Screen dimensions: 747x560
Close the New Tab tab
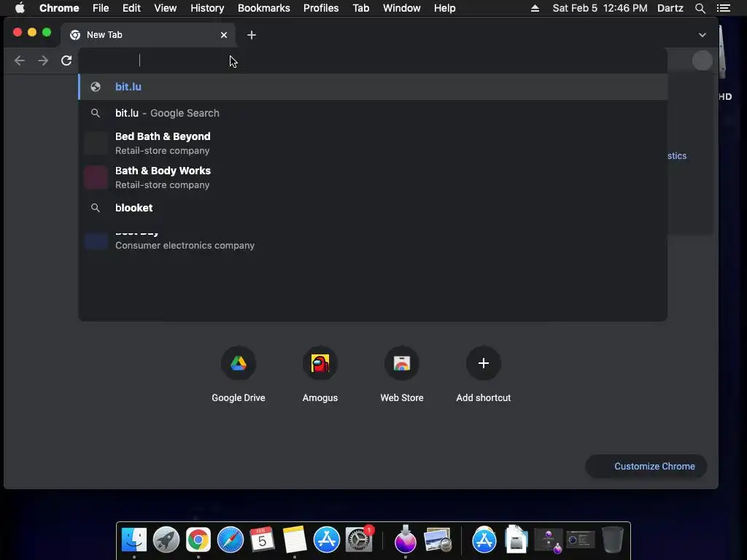pyautogui.click(x=224, y=35)
